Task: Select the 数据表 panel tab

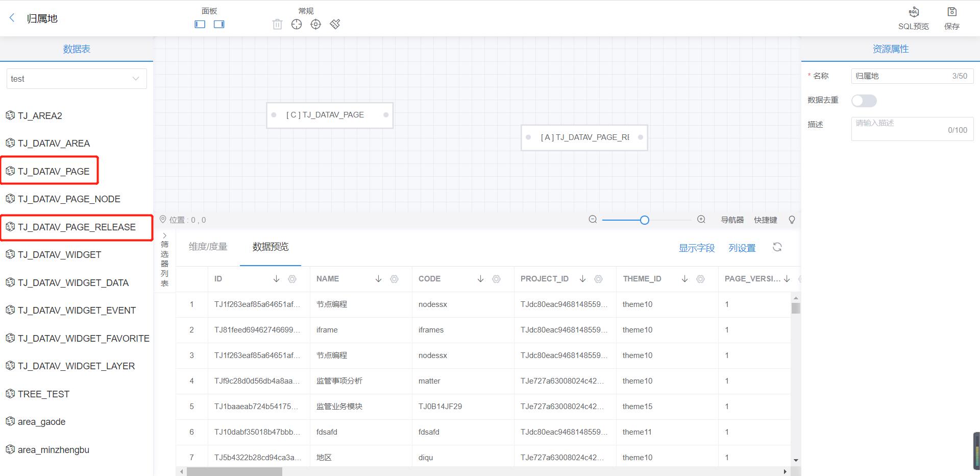Action: click(x=77, y=49)
